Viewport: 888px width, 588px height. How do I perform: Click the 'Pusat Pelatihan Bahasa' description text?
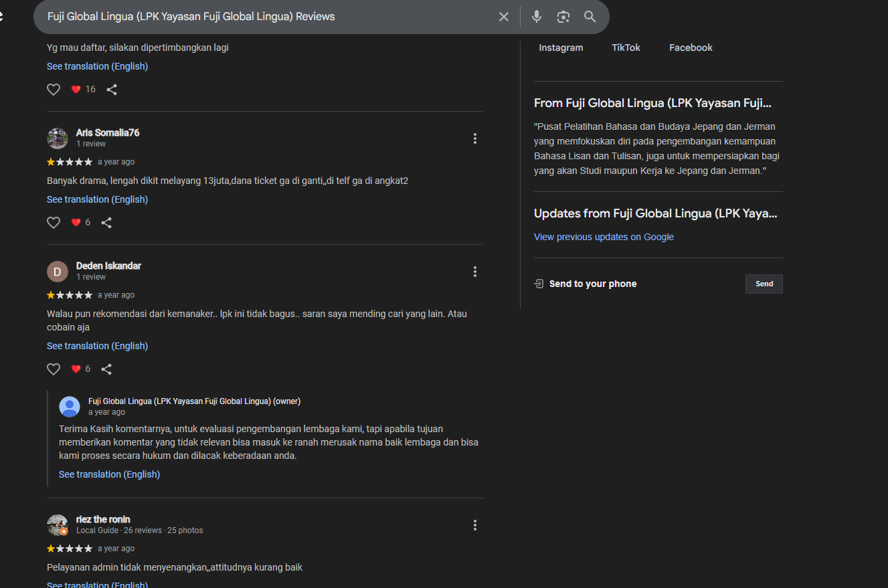[656, 149]
